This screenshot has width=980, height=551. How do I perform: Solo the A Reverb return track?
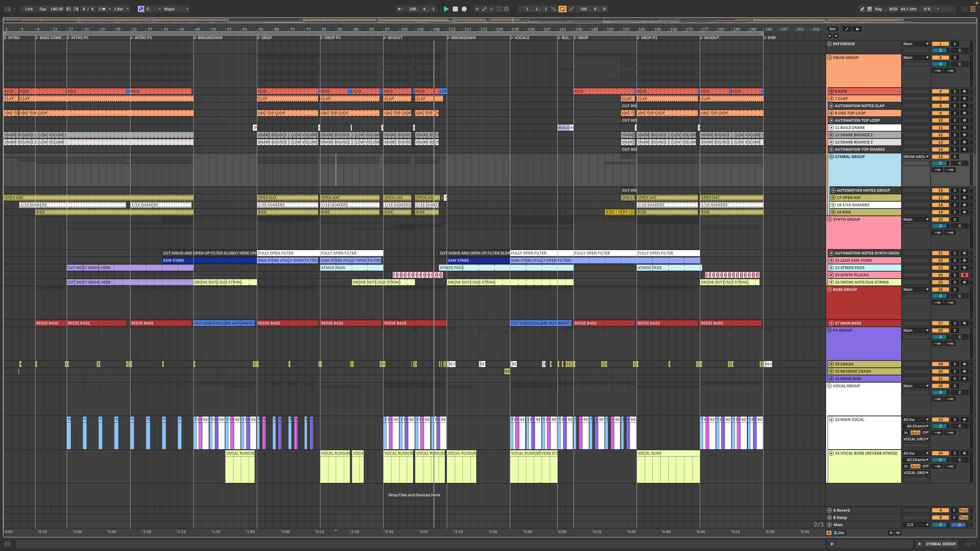(x=954, y=510)
